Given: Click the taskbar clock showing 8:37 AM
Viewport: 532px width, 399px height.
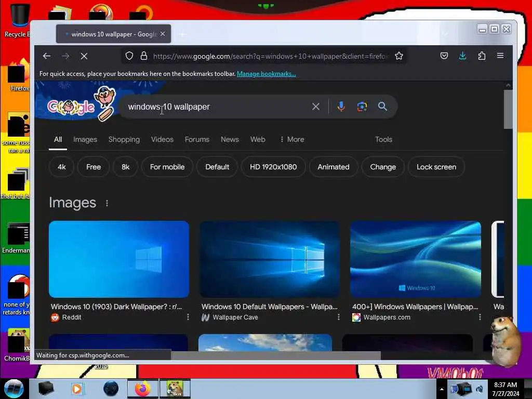Looking at the screenshot, I should tap(506, 389).
